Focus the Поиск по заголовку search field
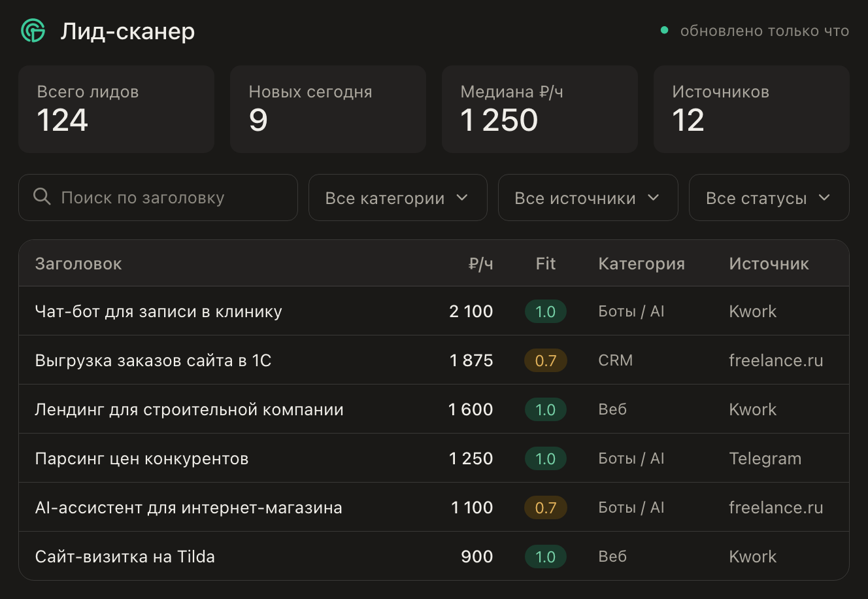 coord(158,197)
